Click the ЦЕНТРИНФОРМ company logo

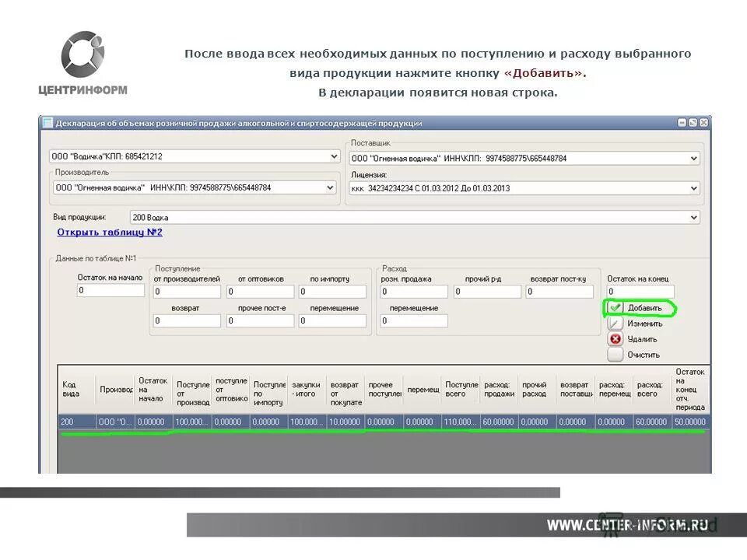click(x=86, y=58)
